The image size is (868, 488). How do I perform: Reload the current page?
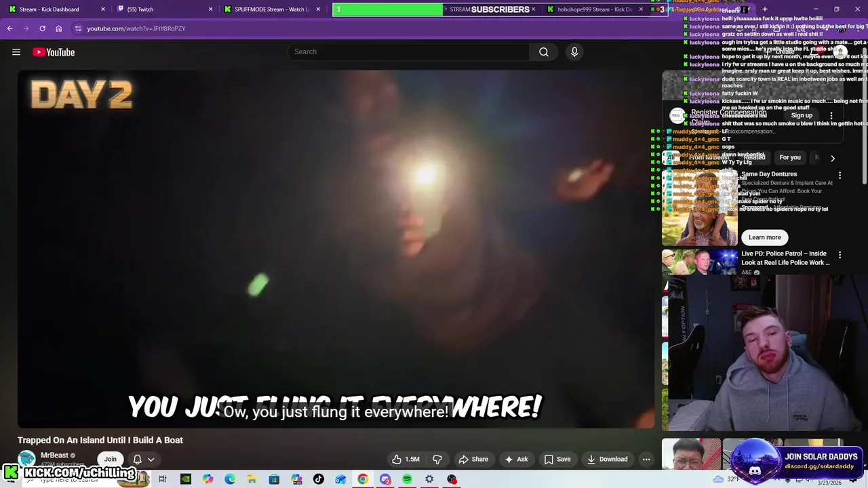[x=42, y=28]
